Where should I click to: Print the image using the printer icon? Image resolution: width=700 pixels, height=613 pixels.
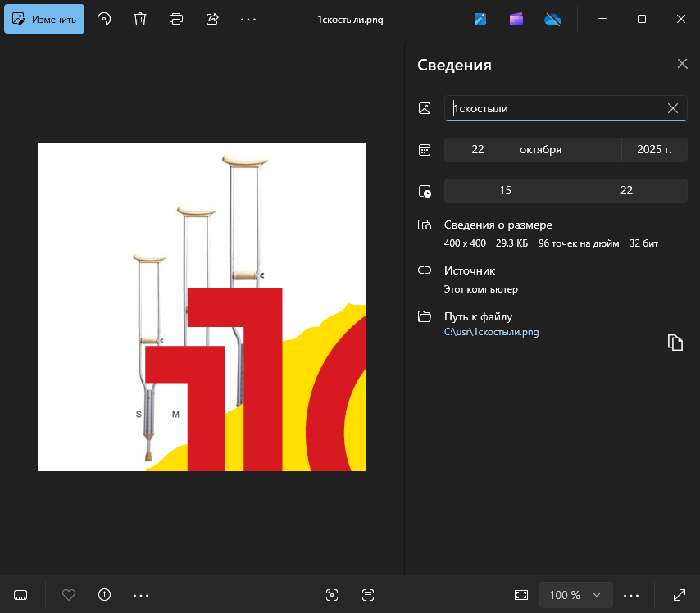tap(176, 19)
